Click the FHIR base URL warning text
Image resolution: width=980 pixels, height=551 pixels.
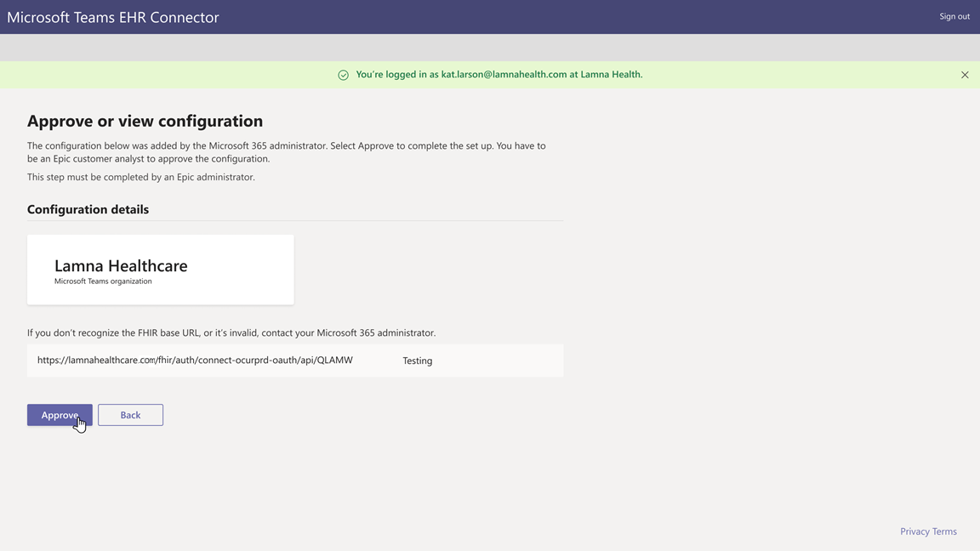[231, 333]
